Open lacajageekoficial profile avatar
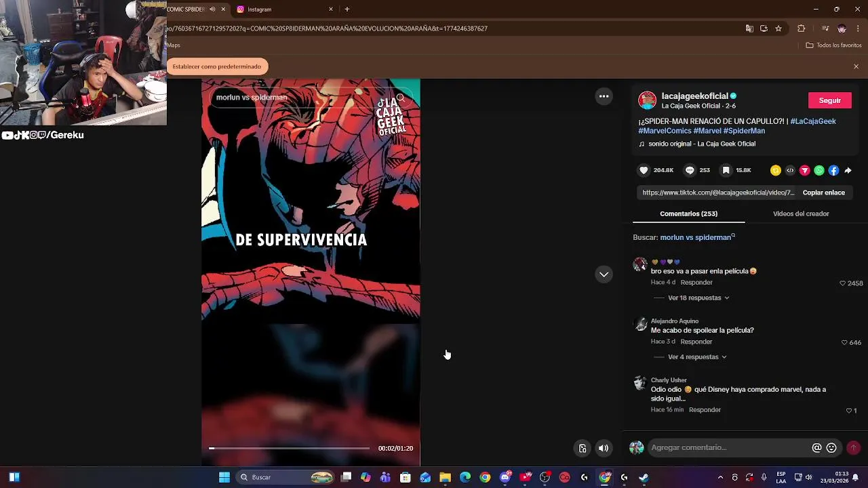 [648, 100]
